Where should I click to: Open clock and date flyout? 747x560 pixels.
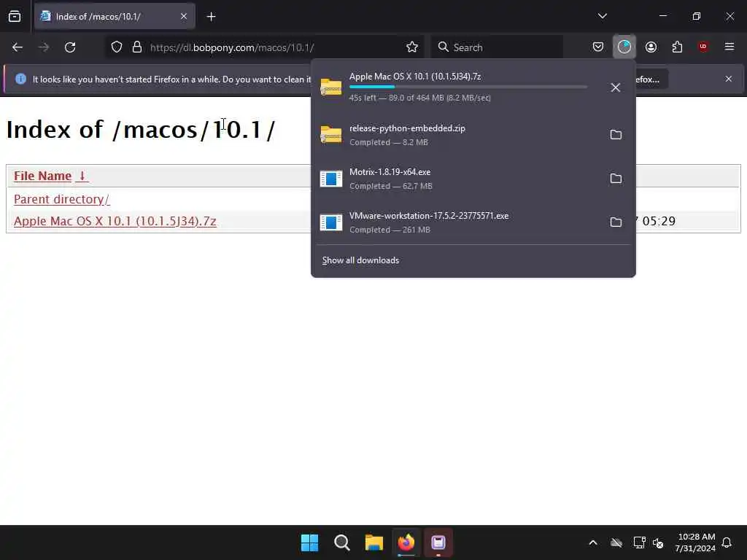(x=695, y=542)
